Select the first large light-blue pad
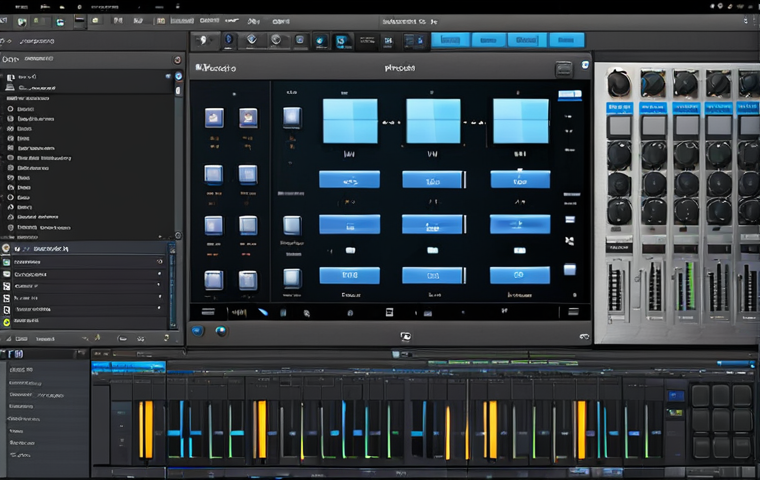 [x=350, y=121]
